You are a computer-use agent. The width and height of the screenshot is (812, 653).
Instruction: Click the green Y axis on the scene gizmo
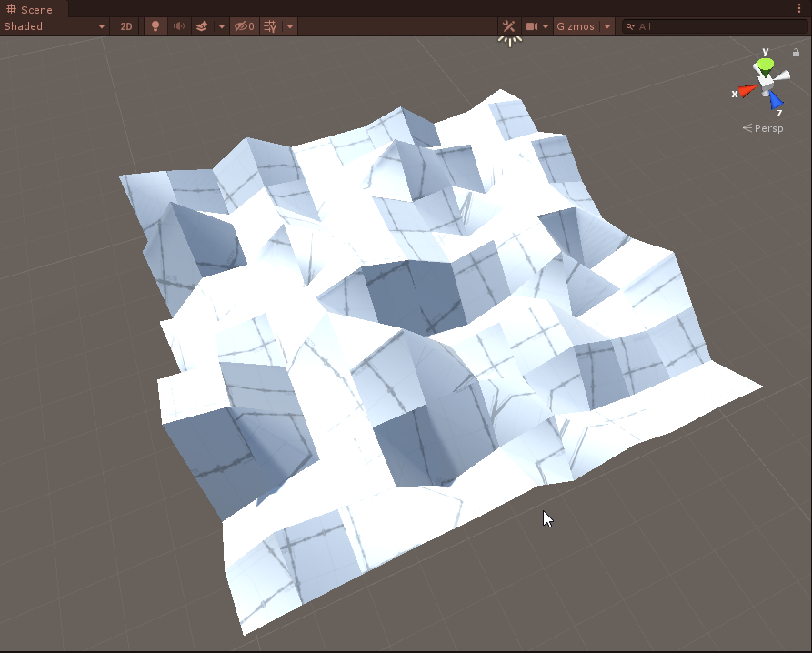(x=765, y=62)
